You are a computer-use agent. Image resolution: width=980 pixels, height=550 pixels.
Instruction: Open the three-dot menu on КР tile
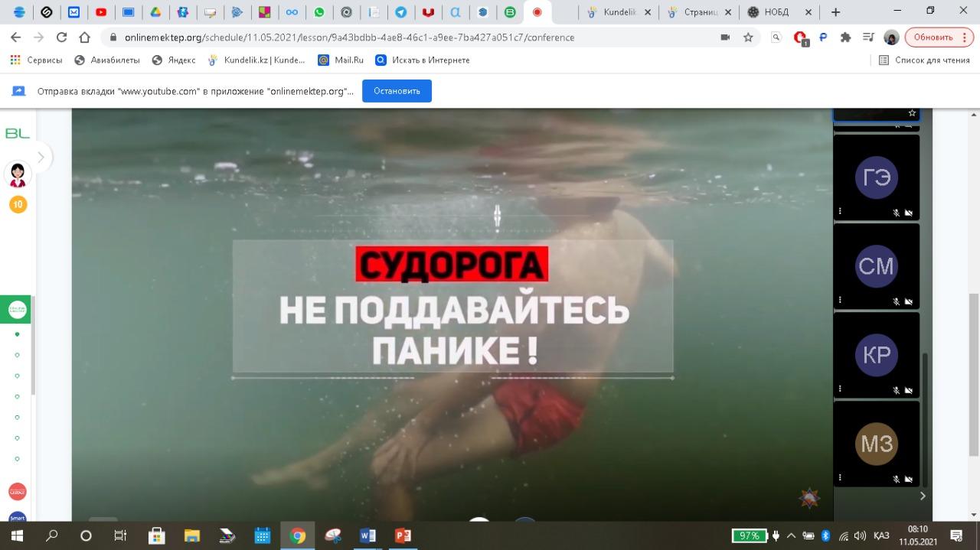tap(840, 389)
